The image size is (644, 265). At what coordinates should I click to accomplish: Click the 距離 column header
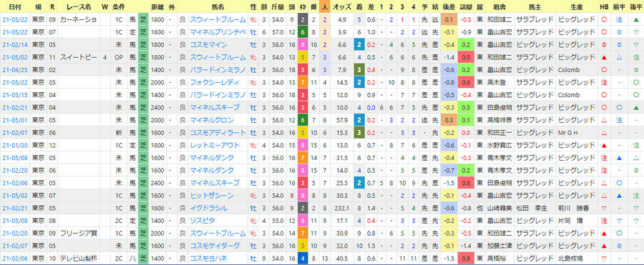[x=158, y=7]
